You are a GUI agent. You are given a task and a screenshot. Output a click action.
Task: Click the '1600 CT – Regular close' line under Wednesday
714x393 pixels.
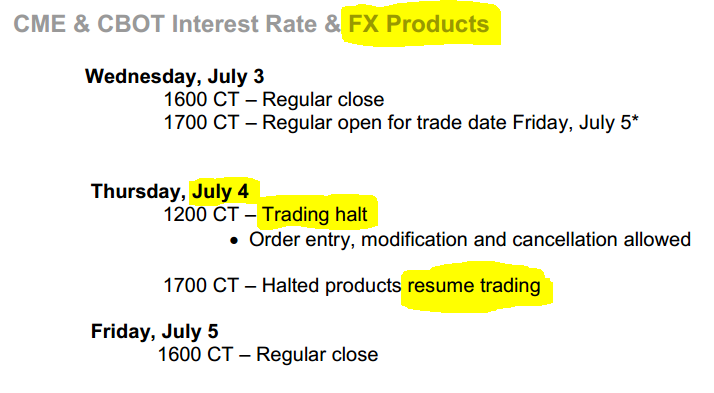[x=274, y=99]
